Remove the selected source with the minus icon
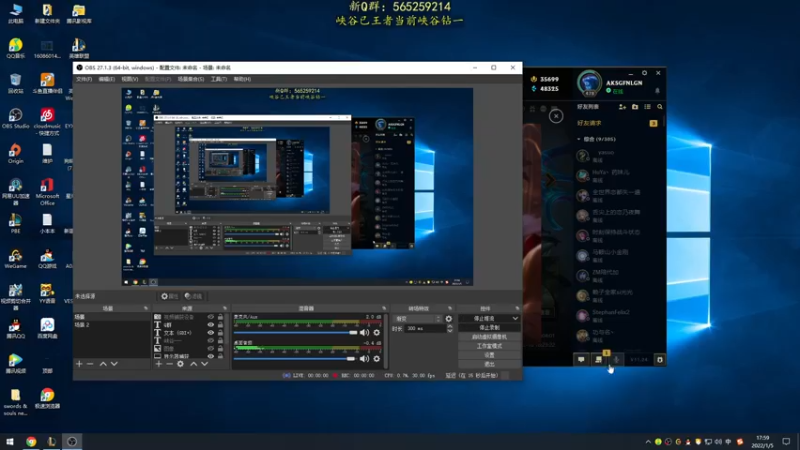This screenshot has height=450, width=800. click(x=169, y=364)
